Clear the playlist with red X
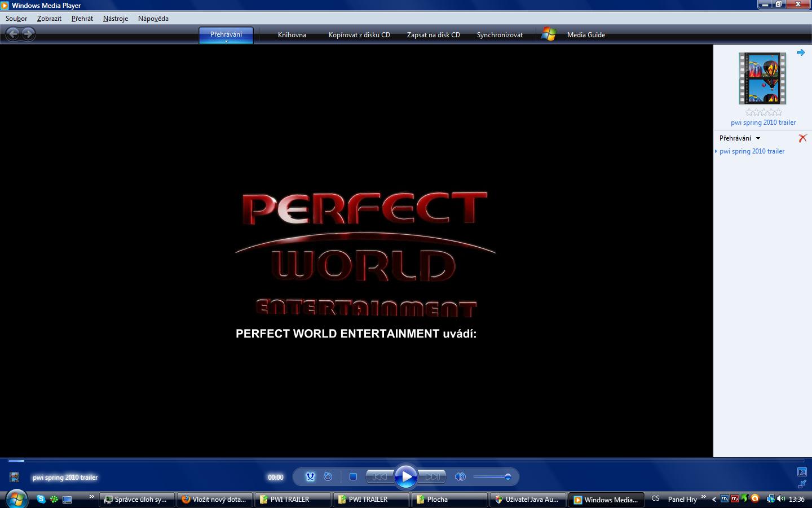The width and height of the screenshot is (812, 508). point(802,138)
